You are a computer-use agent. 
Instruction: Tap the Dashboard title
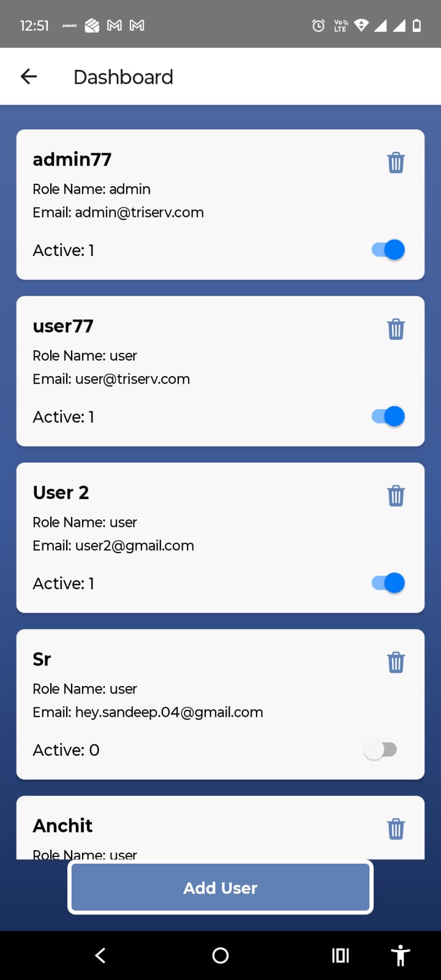(x=123, y=77)
